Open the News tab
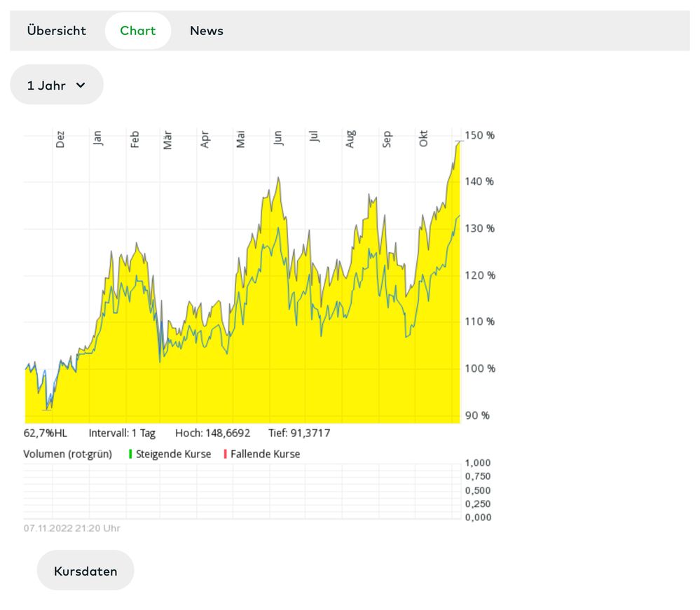Viewport: 700px width, 610px height. coord(207,31)
